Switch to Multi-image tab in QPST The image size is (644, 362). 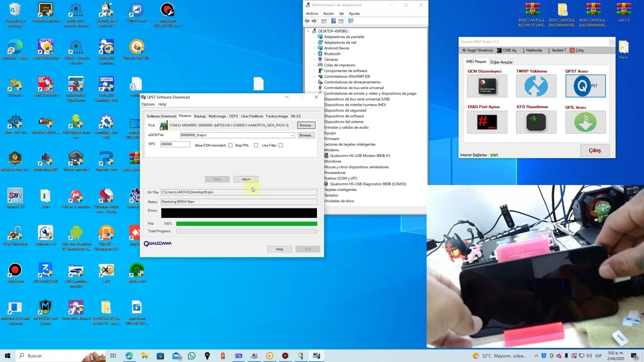tap(217, 116)
